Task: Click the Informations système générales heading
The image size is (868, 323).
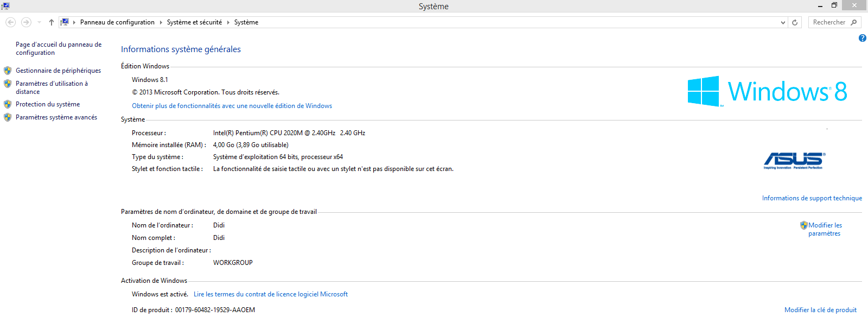Action: [181, 49]
